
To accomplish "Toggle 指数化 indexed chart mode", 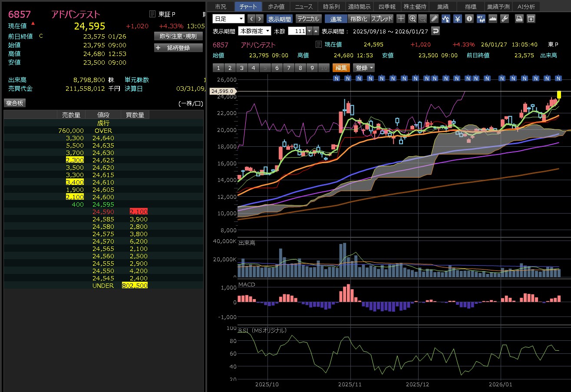I will 358,19.
